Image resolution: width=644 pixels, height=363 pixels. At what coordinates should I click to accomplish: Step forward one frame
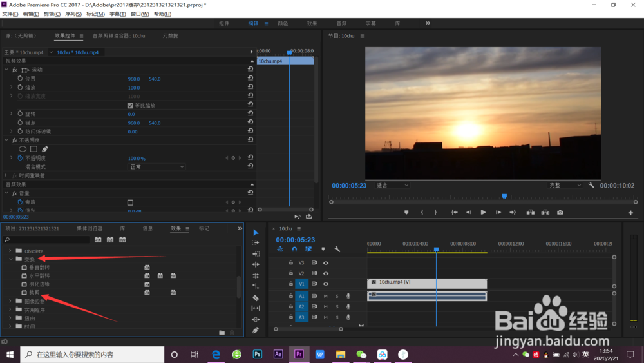click(x=498, y=213)
